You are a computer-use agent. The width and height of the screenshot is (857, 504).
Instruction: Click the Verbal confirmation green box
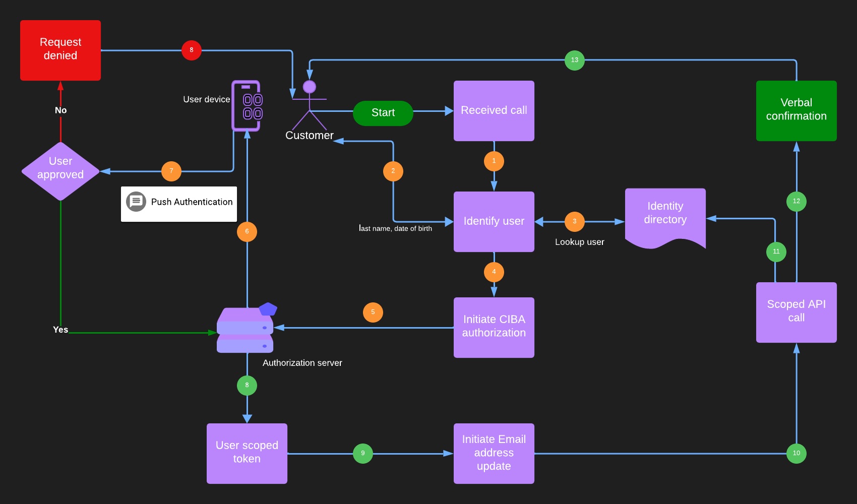click(x=797, y=110)
